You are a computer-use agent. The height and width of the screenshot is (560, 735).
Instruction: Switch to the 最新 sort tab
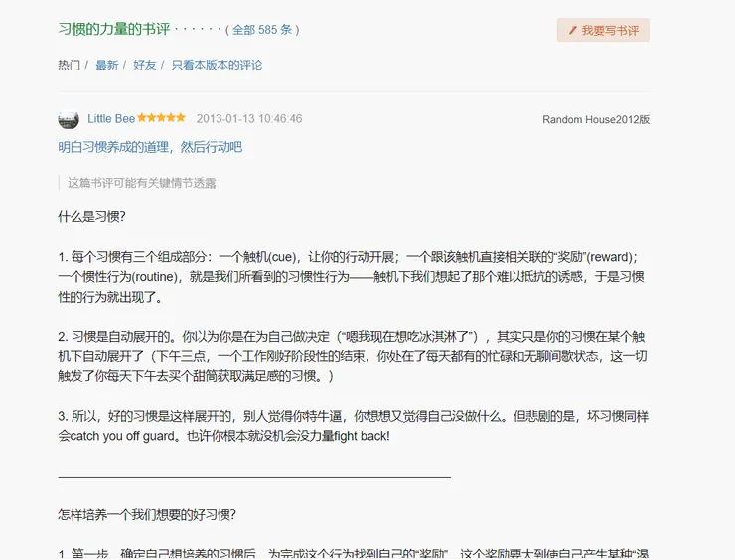click(x=107, y=65)
